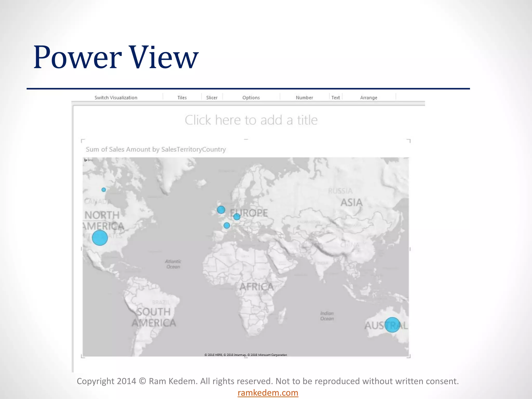Click the 'Sum of Sales Amount by SalesTerritoryCountry' chart title
532x399 pixels.
click(x=156, y=149)
